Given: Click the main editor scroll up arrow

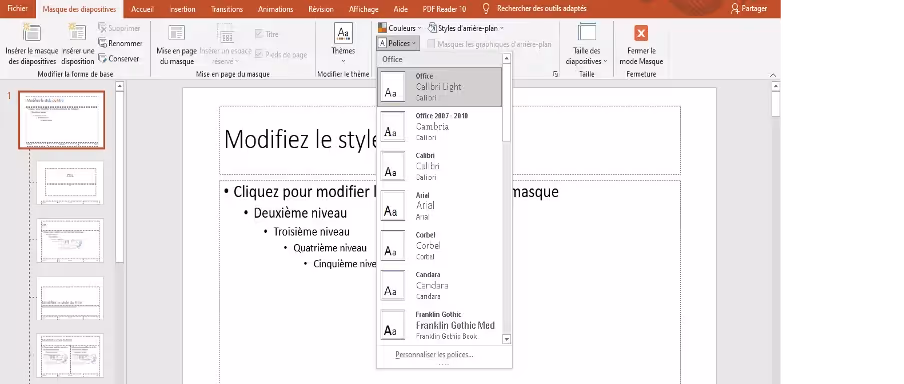Looking at the screenshot, I should pyautogui.click(x=775, y=86).
